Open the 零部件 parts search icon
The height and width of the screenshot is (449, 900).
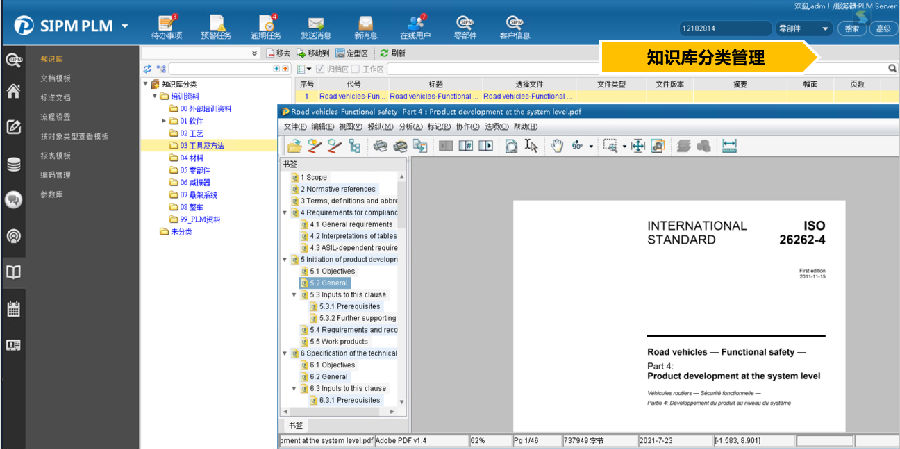pyautogui.click(x=465, y=26)
